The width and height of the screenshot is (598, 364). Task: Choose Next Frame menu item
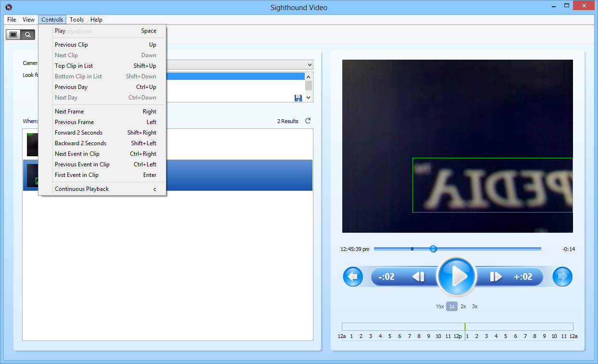pos(102,112)
